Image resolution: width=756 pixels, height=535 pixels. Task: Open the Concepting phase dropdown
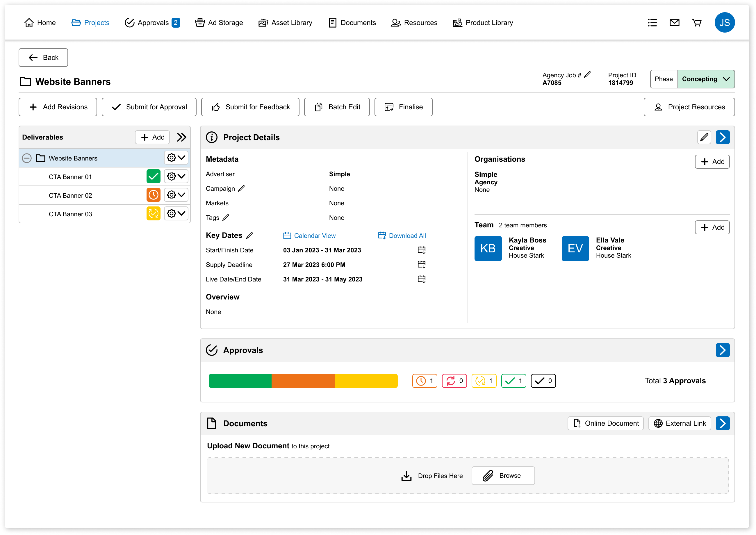[706, 79]
